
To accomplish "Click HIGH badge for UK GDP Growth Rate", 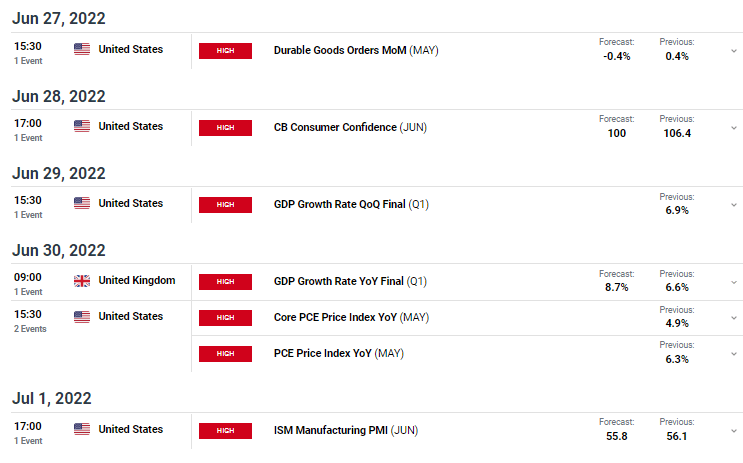I will pos(225,281).
